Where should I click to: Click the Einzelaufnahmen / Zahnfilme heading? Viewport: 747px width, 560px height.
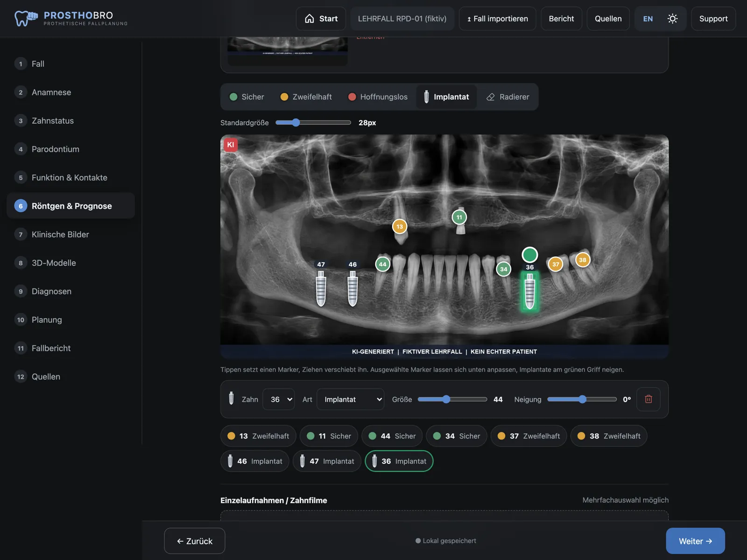point(274,500)
